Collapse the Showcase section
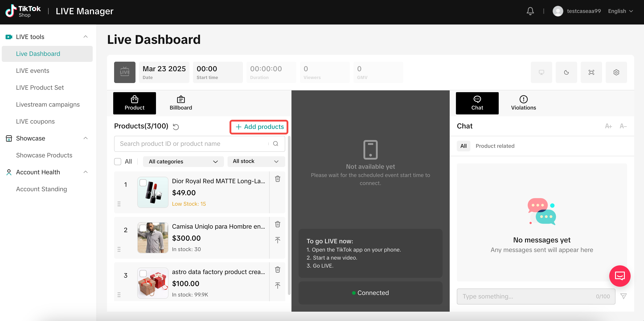The width and height of the screenshot is (644, 321). [x=86, y=138]
